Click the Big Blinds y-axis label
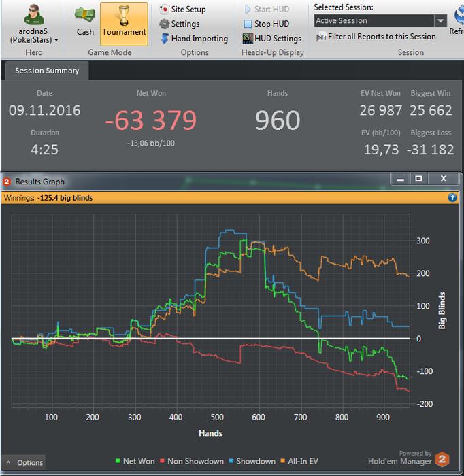The height and width of the screenshot is (476, 464). (x=442, y=311)
